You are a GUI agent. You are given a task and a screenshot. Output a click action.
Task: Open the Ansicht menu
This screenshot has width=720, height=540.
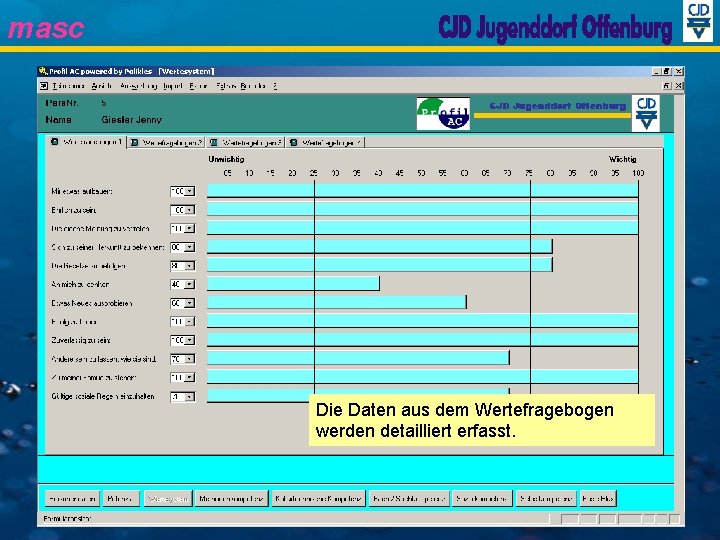point(101,86)
